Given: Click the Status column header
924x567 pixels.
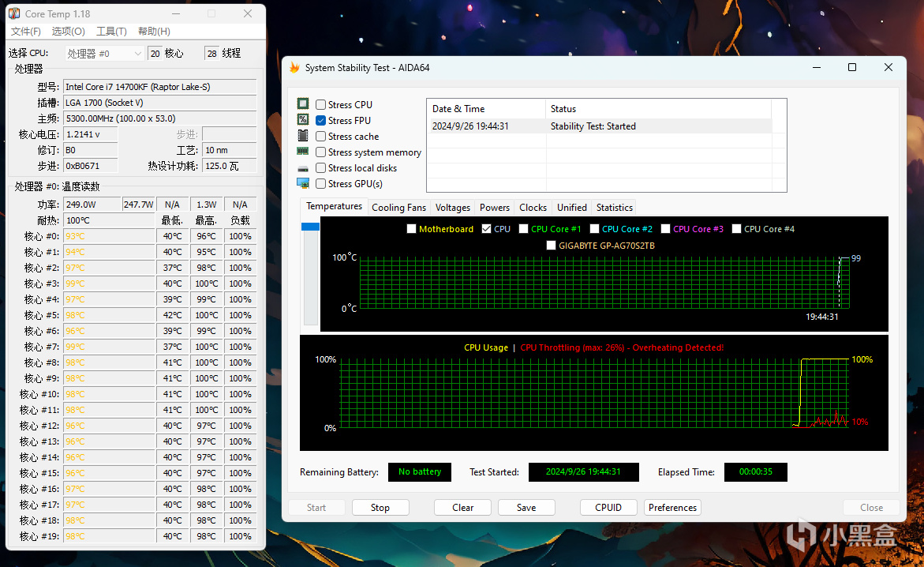Looking at the screenshot, I should coord(659,108).
